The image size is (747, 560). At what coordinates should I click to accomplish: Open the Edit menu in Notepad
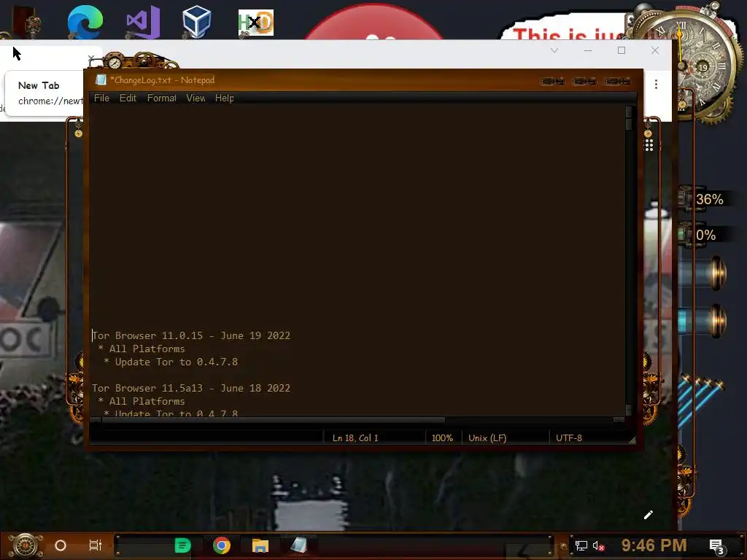coord(128,98)
